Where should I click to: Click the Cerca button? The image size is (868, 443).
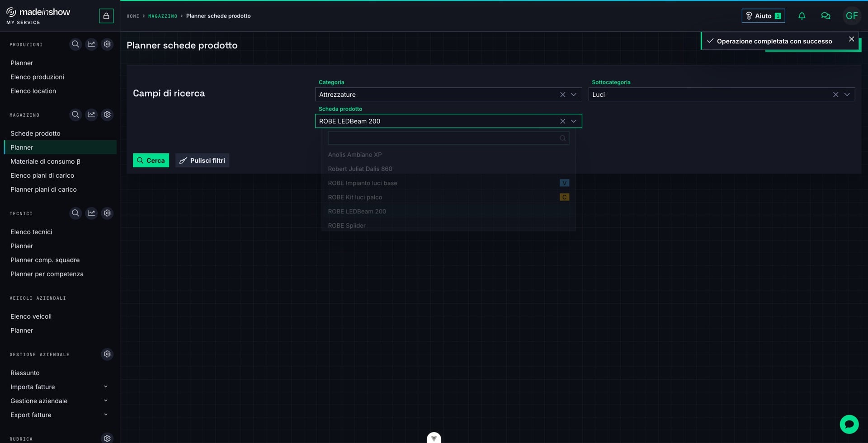point(151,160)
